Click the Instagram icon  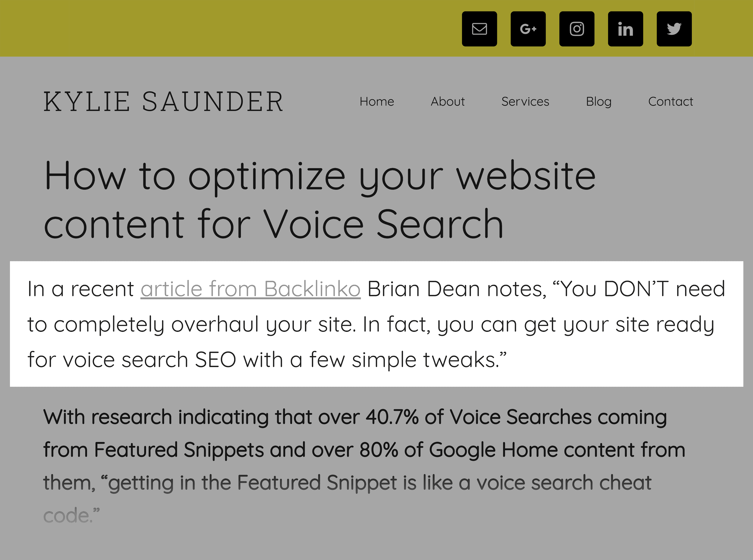click(576, 28)
